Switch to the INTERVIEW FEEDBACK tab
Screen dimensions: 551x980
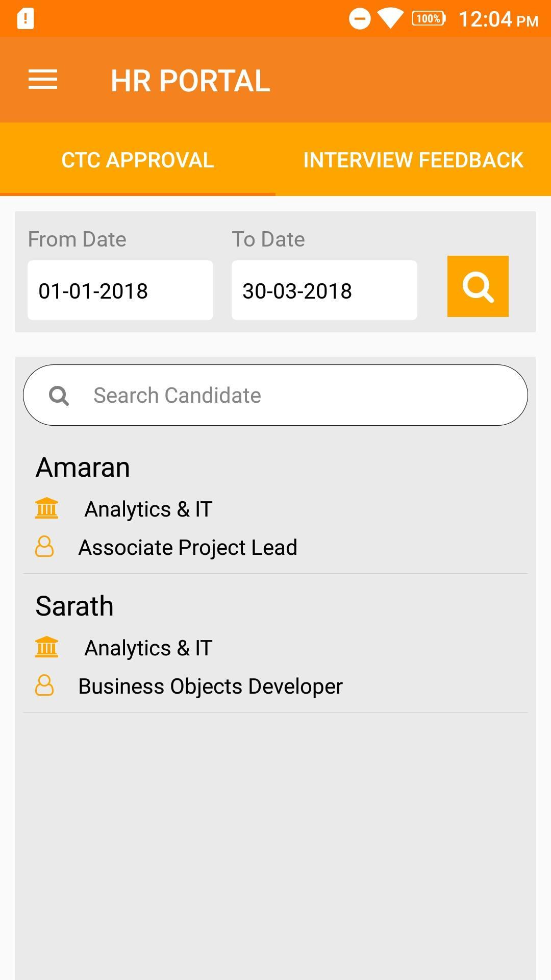coord(413,160)
